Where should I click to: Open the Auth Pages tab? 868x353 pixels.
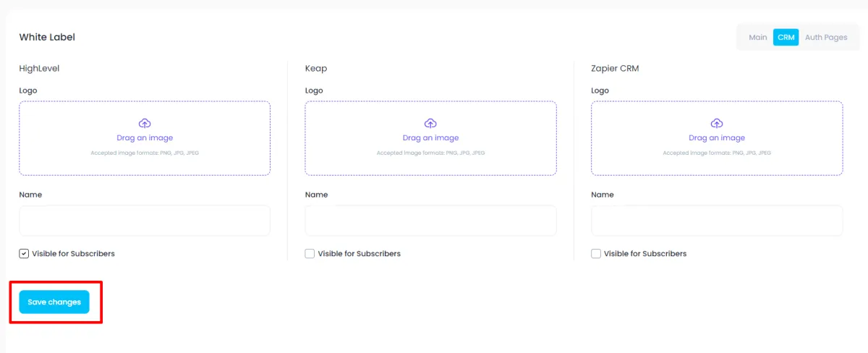coord(826,37)
